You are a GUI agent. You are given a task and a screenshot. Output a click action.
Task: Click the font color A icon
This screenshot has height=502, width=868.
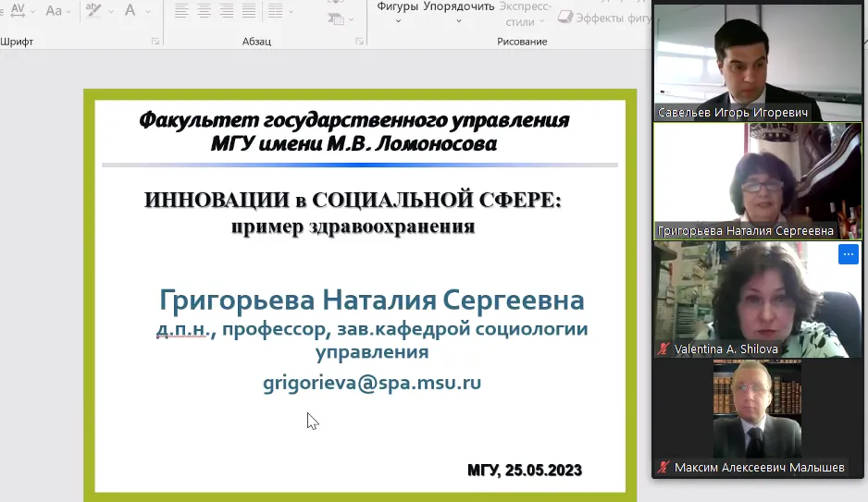point(130,10)
